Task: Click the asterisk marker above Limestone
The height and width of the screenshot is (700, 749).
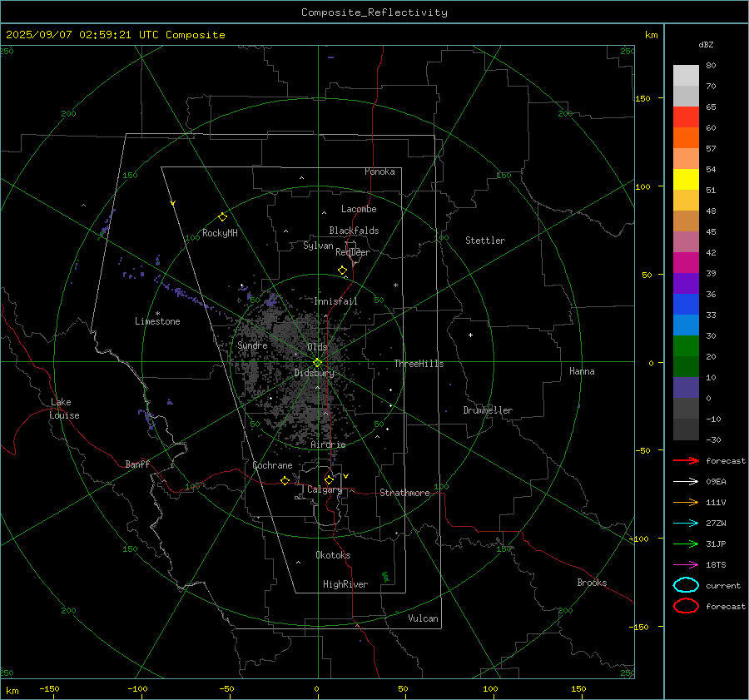Action: coord(157,314)
